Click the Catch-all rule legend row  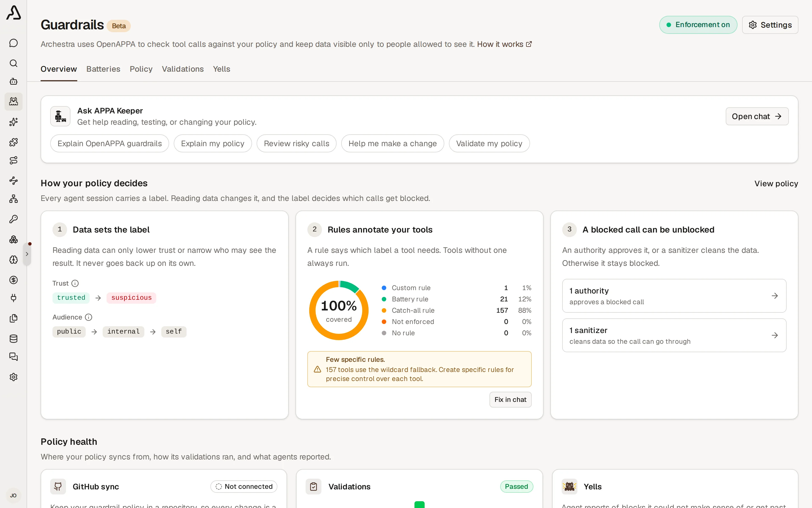tap(456, 310)
